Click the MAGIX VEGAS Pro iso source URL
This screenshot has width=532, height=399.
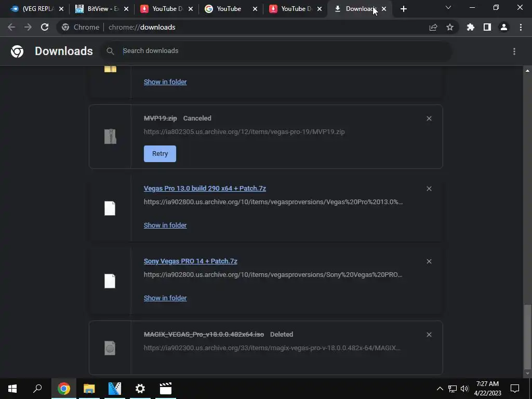[272, 348]
